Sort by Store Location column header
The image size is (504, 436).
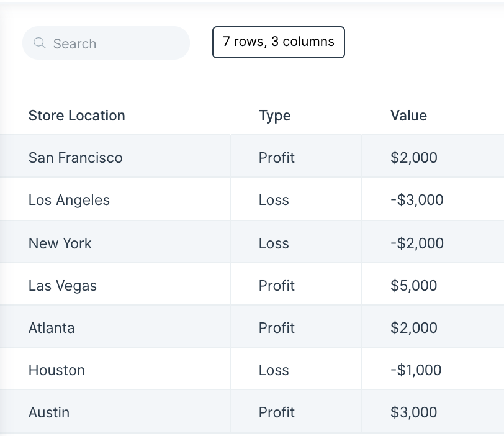(76, 116)
